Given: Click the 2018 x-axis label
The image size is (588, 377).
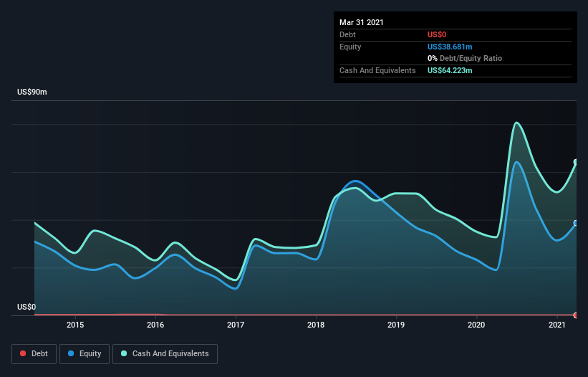Looking at the screenshot, I should pos(316,325).
